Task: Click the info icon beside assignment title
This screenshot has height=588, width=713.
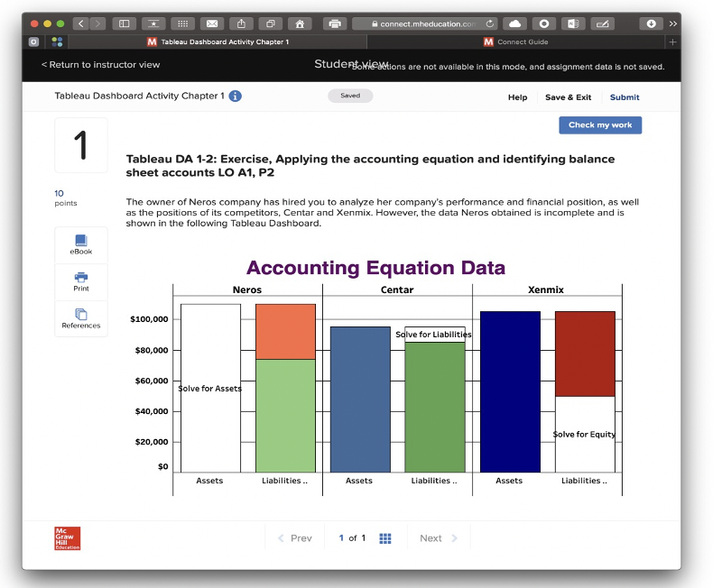Action: pos(235,96)
